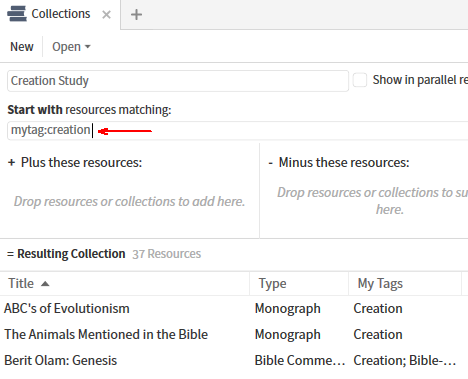
Task: Enable Show in parallel resources checkbox
Action: click(360, 80)
